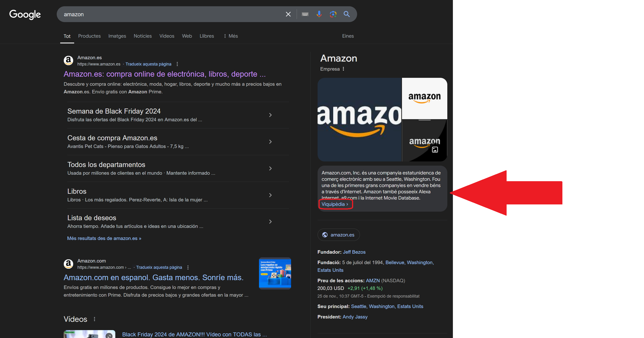This screenshot has width=644, height=338.
Task: Expand the Lista de deseos sitelink
Action: [270, 222]
